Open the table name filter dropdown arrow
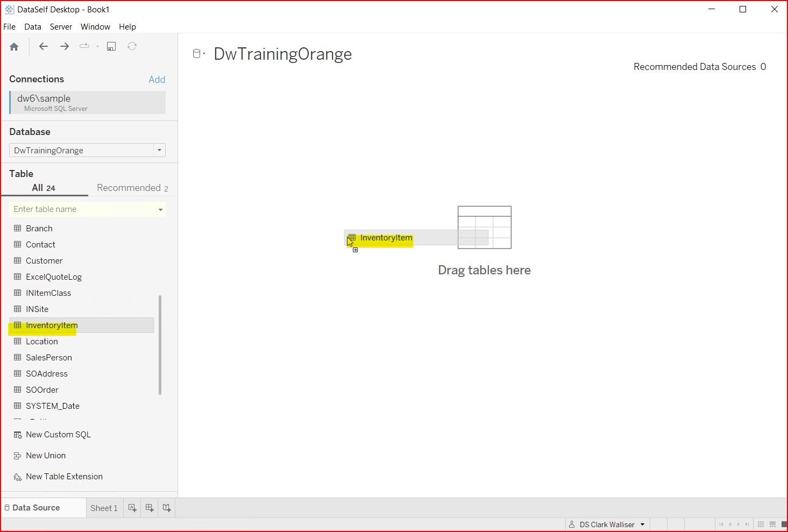 point(160,210)
